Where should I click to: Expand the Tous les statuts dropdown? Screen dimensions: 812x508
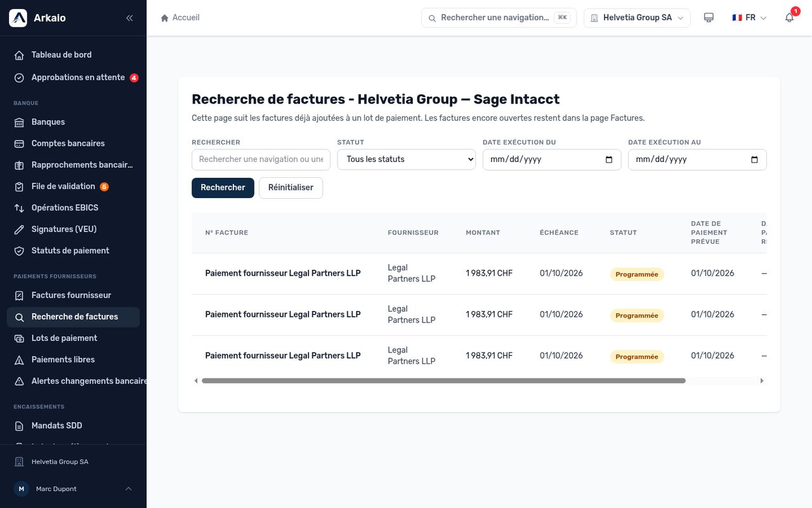406,159
